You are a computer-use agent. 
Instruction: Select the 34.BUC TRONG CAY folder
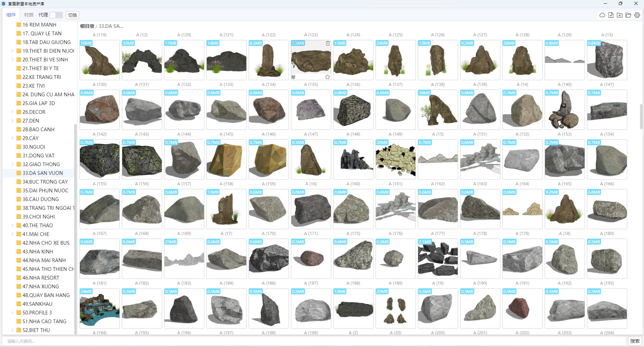pos(45,182)
